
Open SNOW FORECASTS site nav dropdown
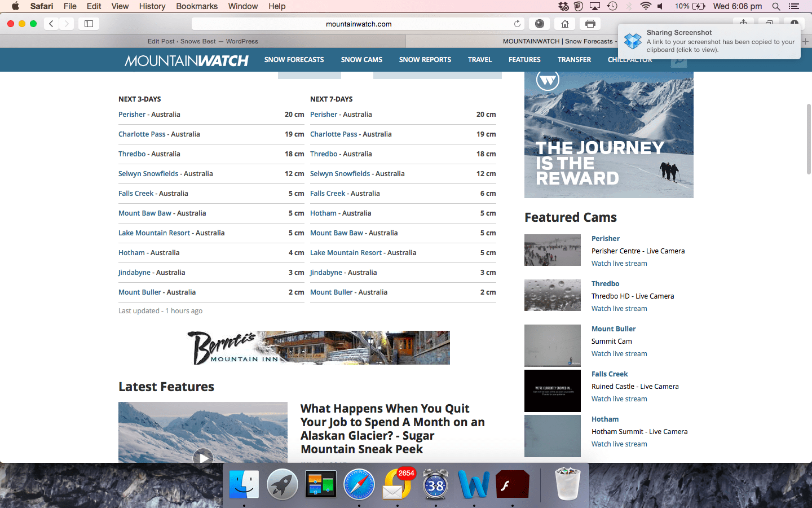click(294, 59)
